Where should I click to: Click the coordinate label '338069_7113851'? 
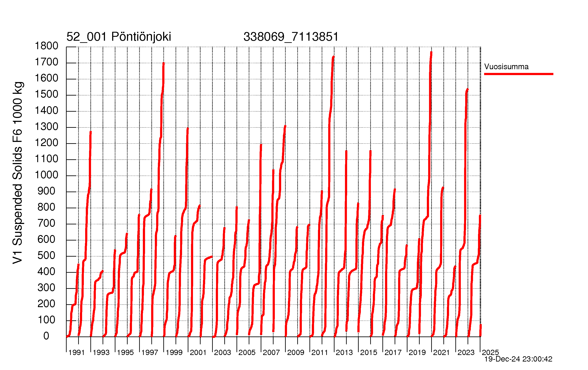[x=291, y=37]
